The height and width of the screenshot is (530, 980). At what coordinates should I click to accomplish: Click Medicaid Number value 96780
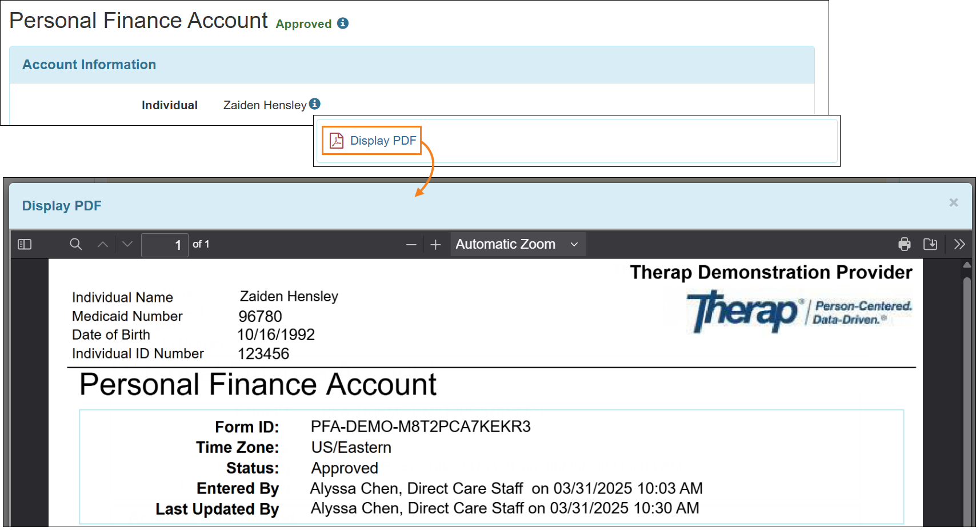click(x=260, y=316)
